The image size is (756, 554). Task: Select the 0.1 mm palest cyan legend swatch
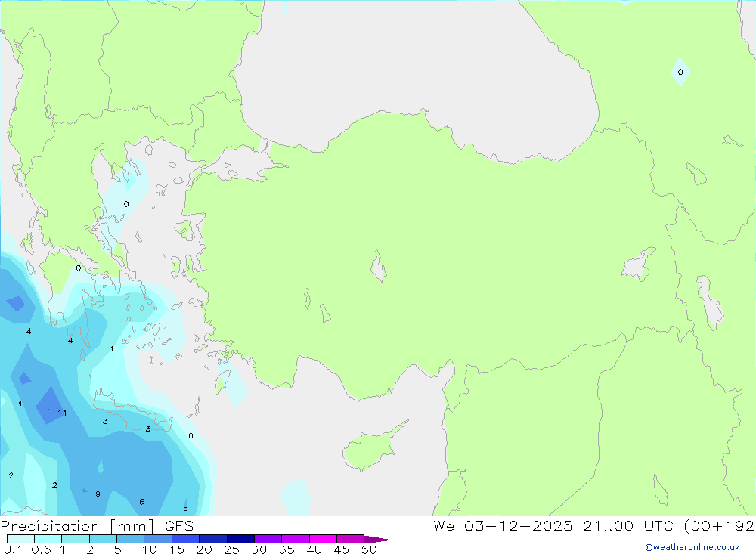pos(20,539)
